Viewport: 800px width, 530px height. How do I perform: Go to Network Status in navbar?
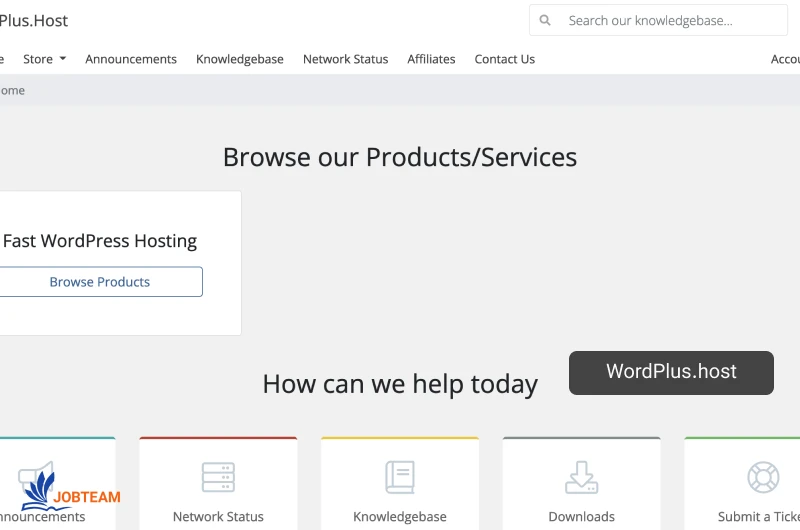[345, 59]
